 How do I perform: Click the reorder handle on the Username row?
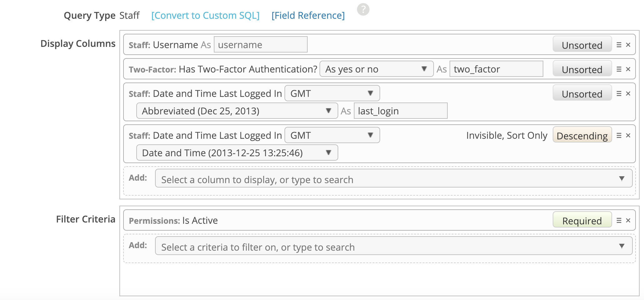618,45
